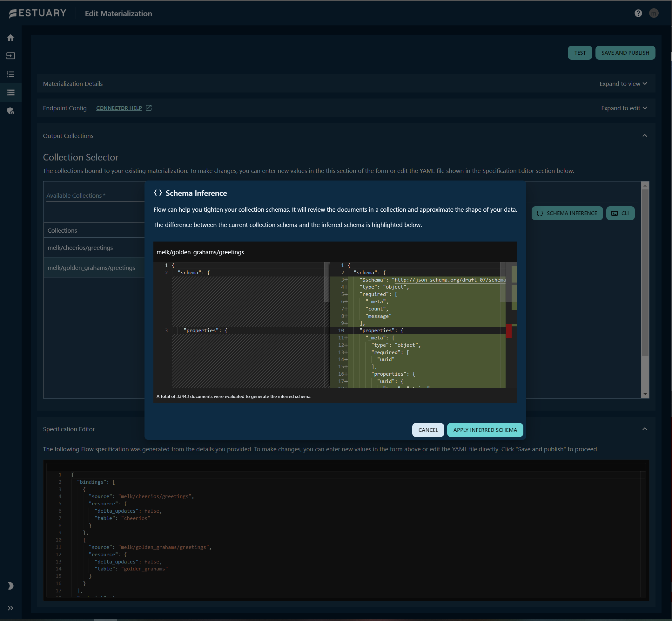672x621 pixels.
Task: Select melk/cheerios/greetings collection row
Action: click(x=94, y=248)
